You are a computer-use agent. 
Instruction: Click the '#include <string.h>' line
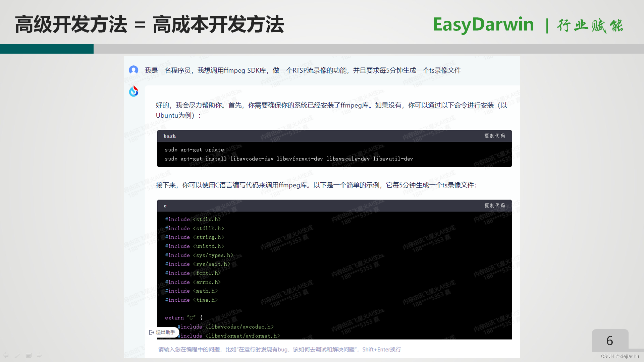tap(195, 237)
